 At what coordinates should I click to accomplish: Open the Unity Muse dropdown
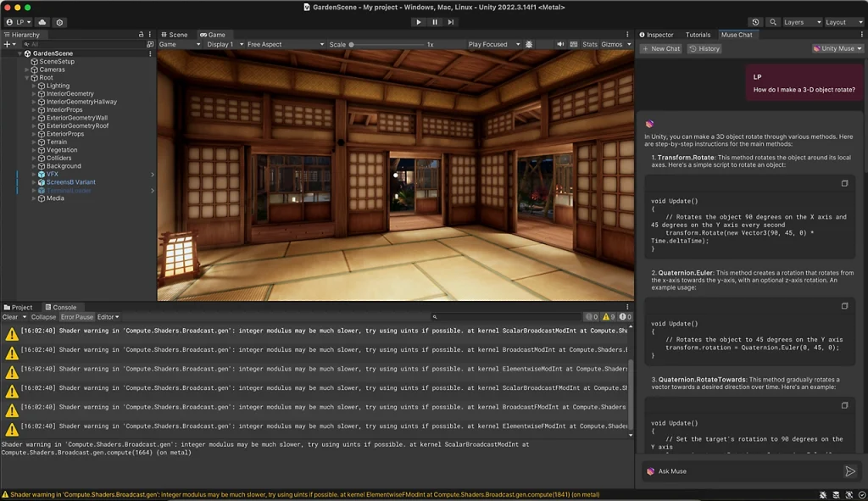837,48
